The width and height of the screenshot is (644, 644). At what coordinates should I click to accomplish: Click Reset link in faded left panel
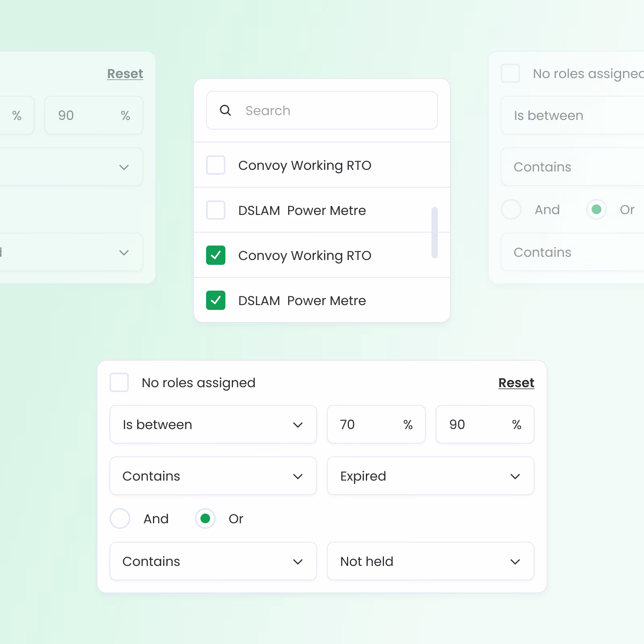tap(125, 74)
